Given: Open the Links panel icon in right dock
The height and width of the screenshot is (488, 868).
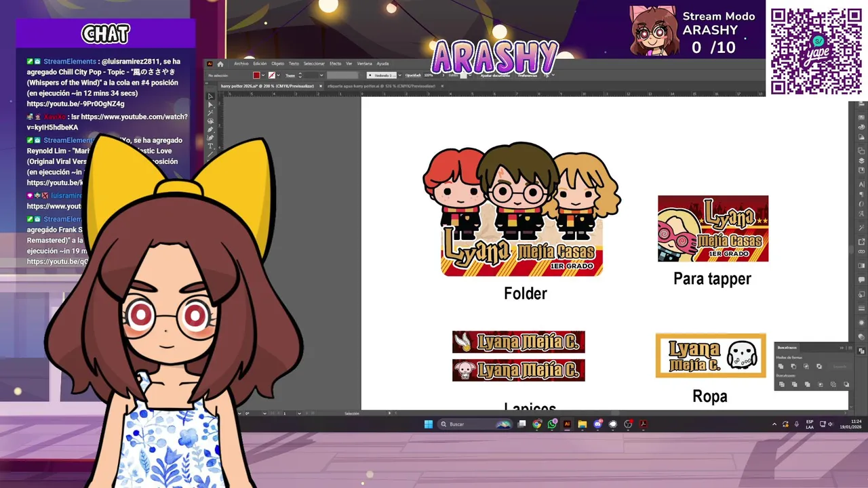Looking at the screenshot, I should pyautogui.click(x=861, y=251).
